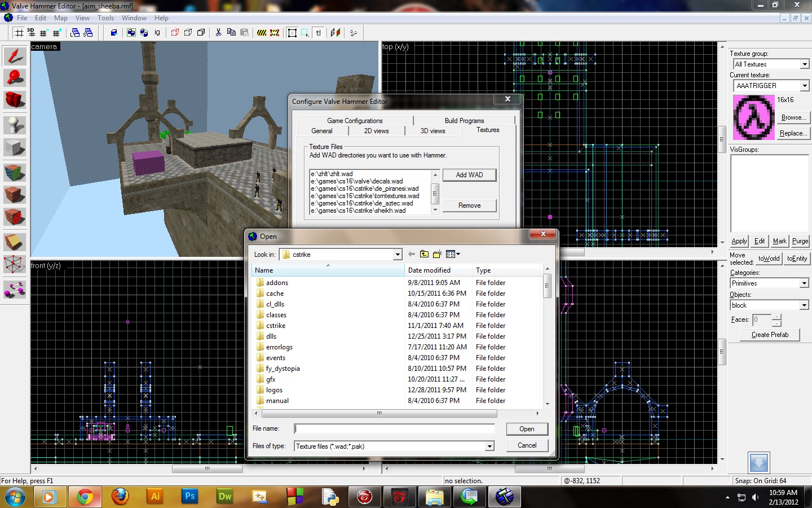Image resolution: width=812 pixels, height=508 pixels.
Task: Select the Block creation tool
Action: [x=15, y=148]
